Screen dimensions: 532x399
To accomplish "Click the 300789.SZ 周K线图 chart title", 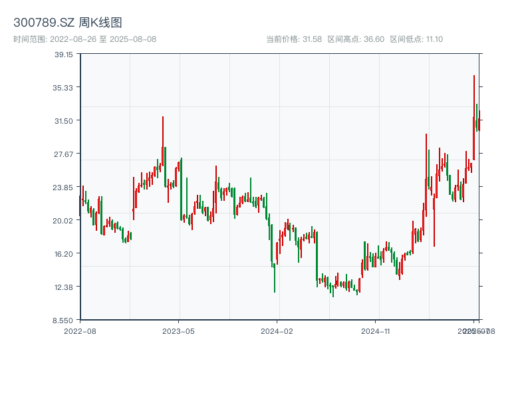I will pos(68,23).
